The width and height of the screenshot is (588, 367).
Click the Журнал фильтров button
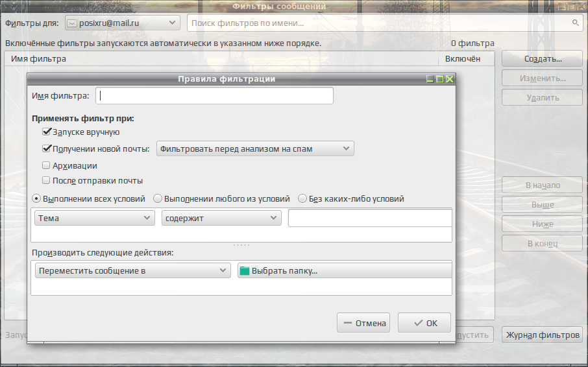tap(543, 335)
